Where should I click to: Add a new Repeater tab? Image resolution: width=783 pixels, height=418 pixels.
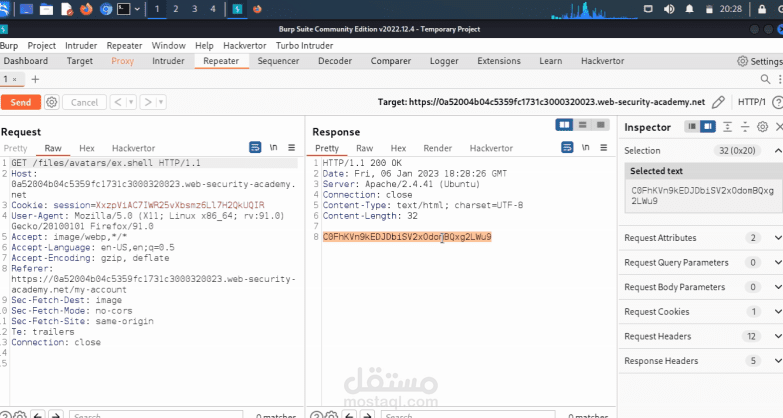point(35,79)
